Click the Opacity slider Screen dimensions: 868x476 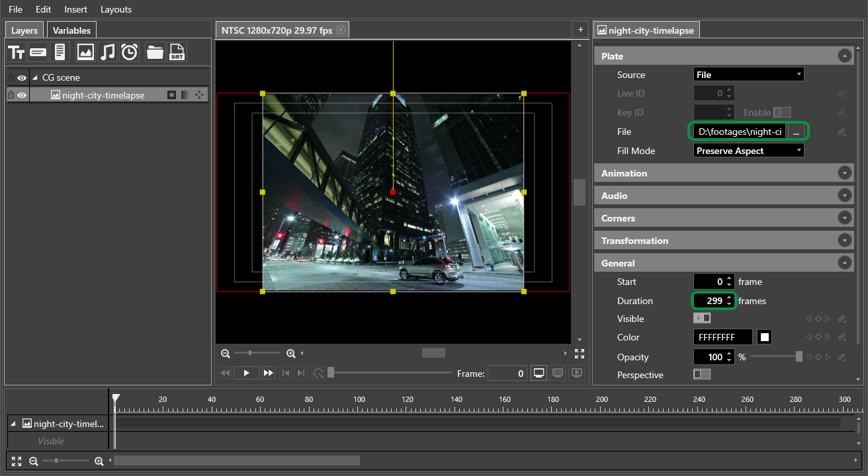[777, 357]
